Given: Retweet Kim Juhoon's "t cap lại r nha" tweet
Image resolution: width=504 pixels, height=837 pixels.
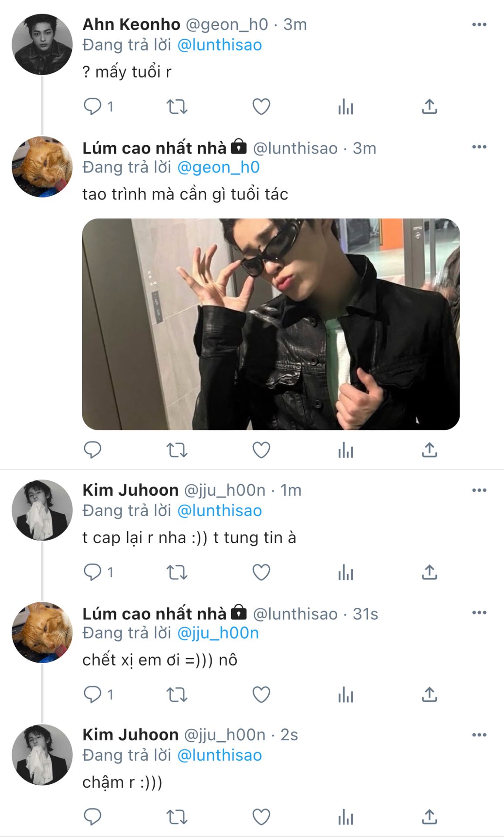Looking at the screenshot, I should click(177, 572).
